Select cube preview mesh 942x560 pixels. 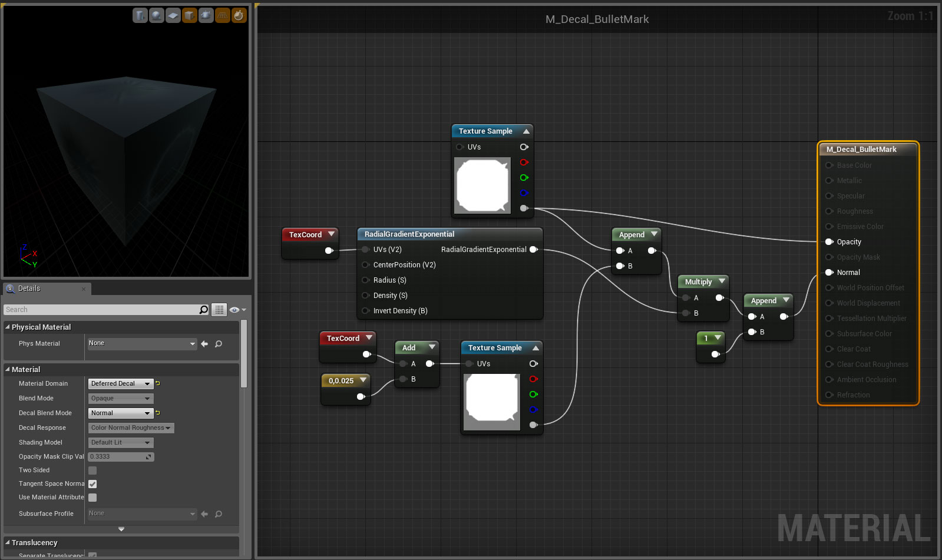(189, 15)
